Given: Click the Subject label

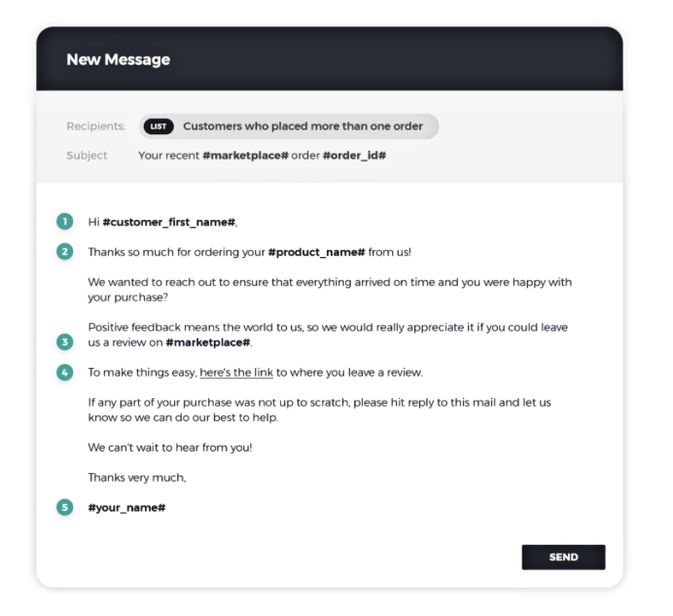Looking at the screenshot, I should (x=87, y=156).
